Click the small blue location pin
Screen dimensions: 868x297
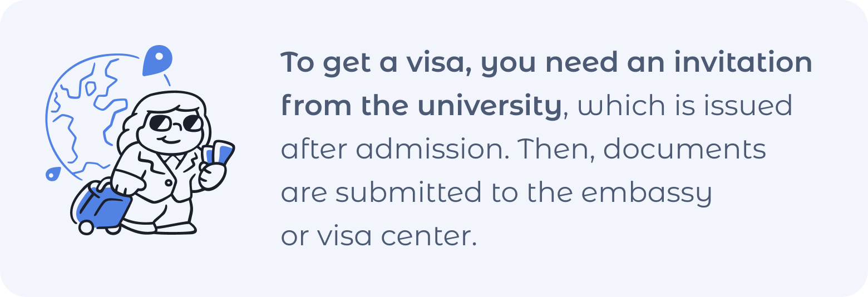point(53,174)
